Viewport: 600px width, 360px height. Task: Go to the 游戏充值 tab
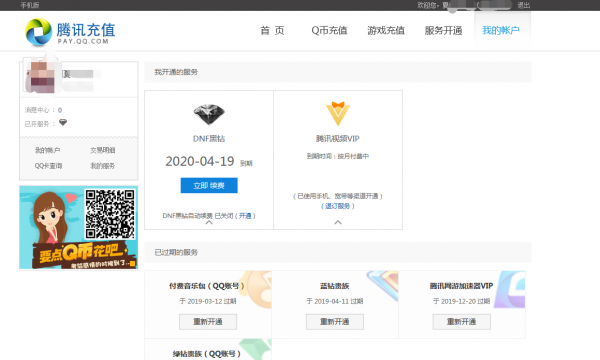386,31
